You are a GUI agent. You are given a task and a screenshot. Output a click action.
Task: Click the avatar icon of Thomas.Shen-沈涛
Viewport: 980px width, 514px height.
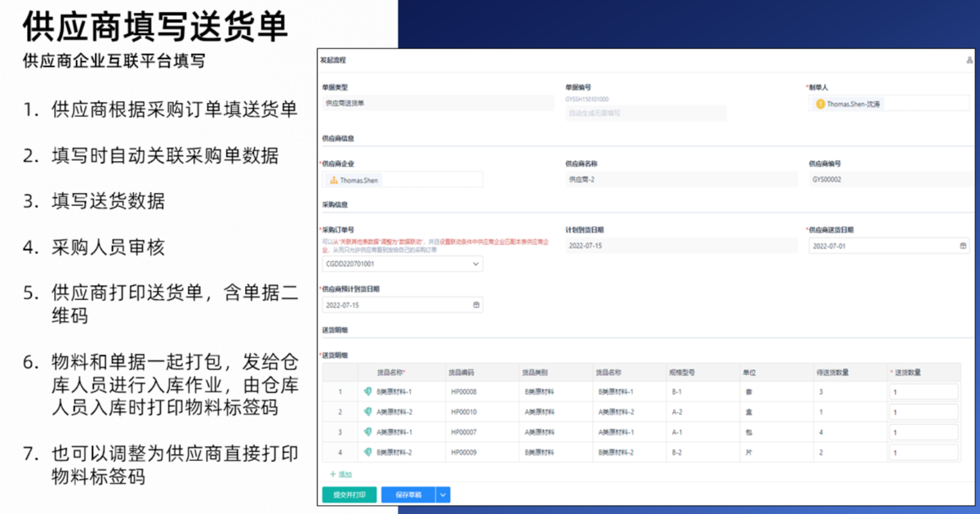coord(820,104)
